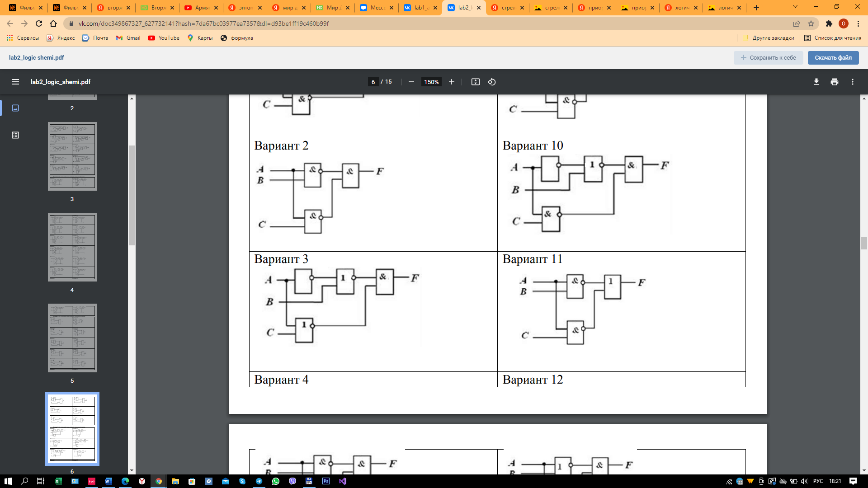Open the YouTube bookmark
This screenshot has width=868, height=488.
click(x=164, y=38)
